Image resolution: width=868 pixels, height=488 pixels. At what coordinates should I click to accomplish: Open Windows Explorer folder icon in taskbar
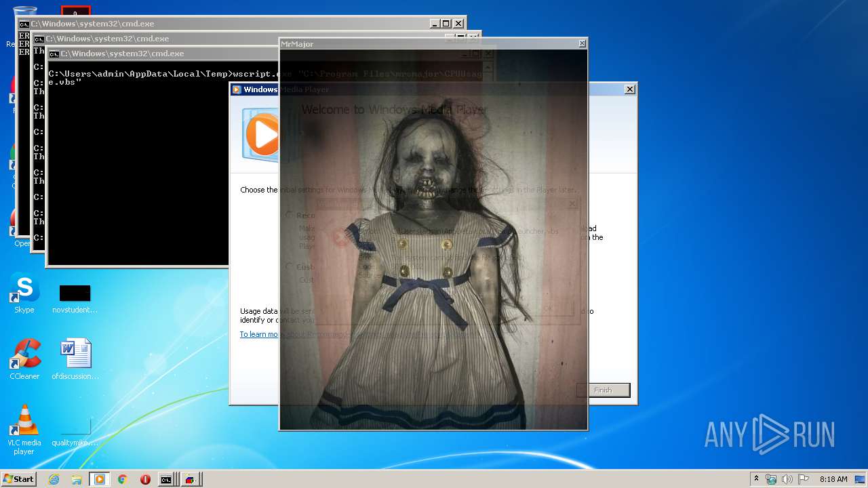tap(77, 479)
